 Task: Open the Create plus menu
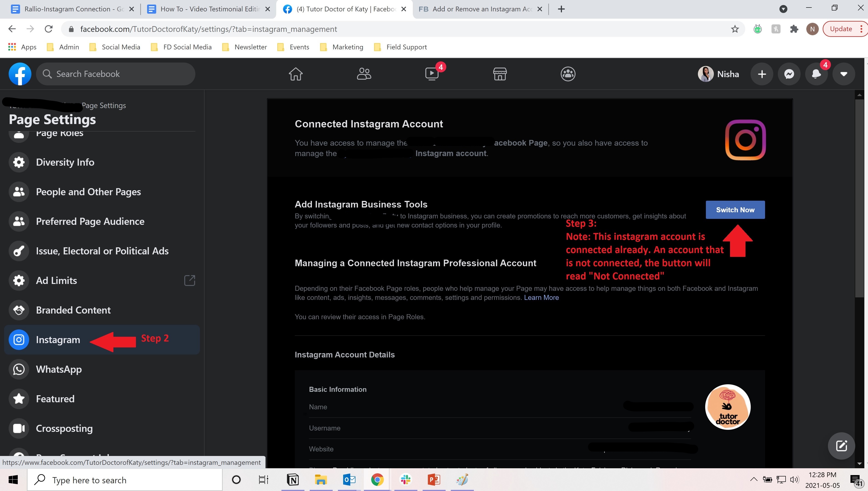762,74
